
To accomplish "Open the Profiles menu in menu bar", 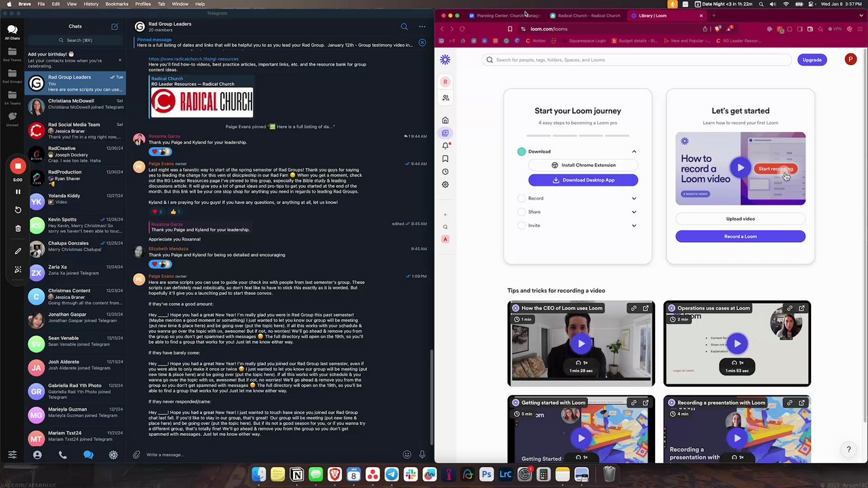I will point(143,4).
